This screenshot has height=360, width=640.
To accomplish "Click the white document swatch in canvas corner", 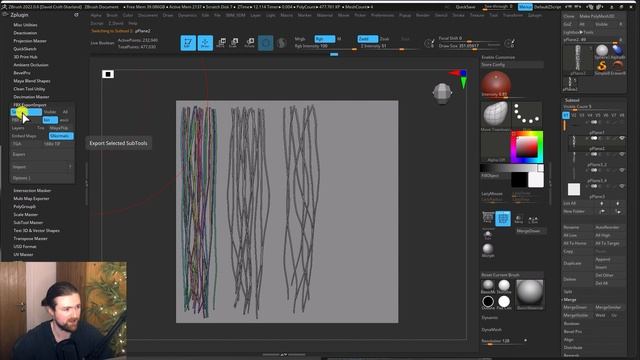I will tap(108, 74).
